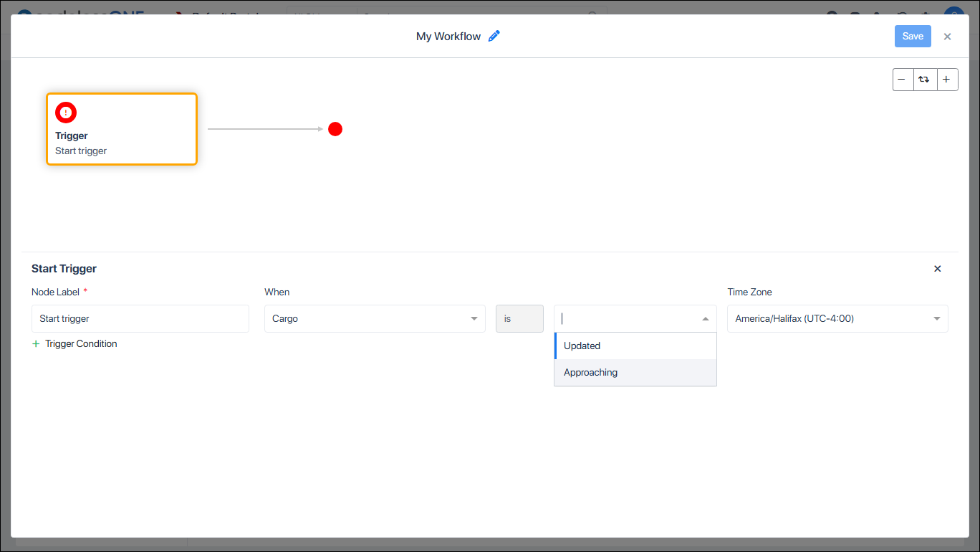The width and height of the screenshot is (980, 552).
Task: Open the Cargo dropdown under When
Action: [x=375, y=319]
